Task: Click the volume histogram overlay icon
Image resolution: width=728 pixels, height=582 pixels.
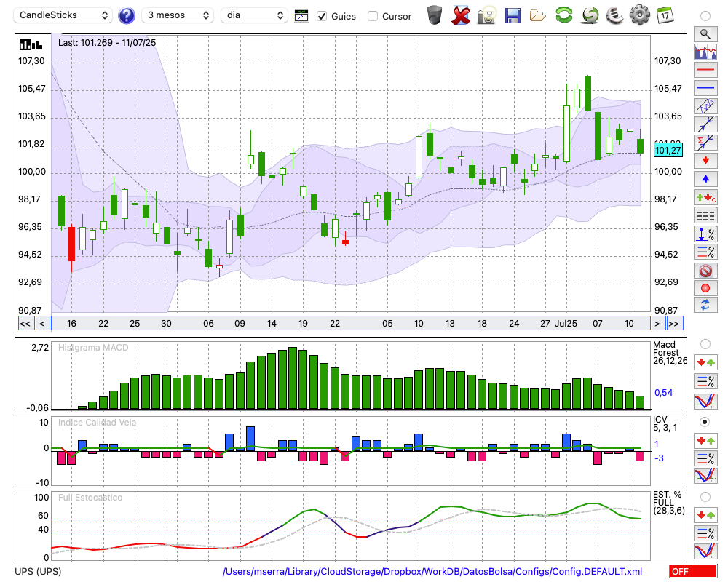Action: click(705, 52)
